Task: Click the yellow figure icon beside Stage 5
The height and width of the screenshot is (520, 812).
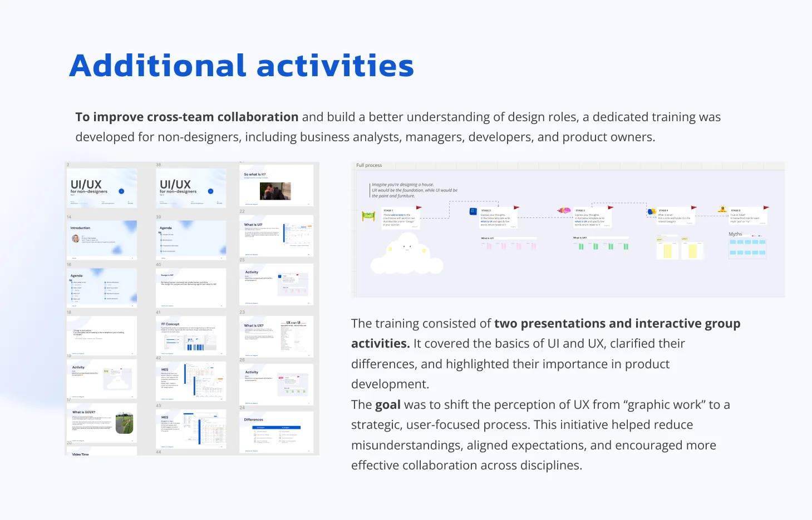Action: [722, 209]
